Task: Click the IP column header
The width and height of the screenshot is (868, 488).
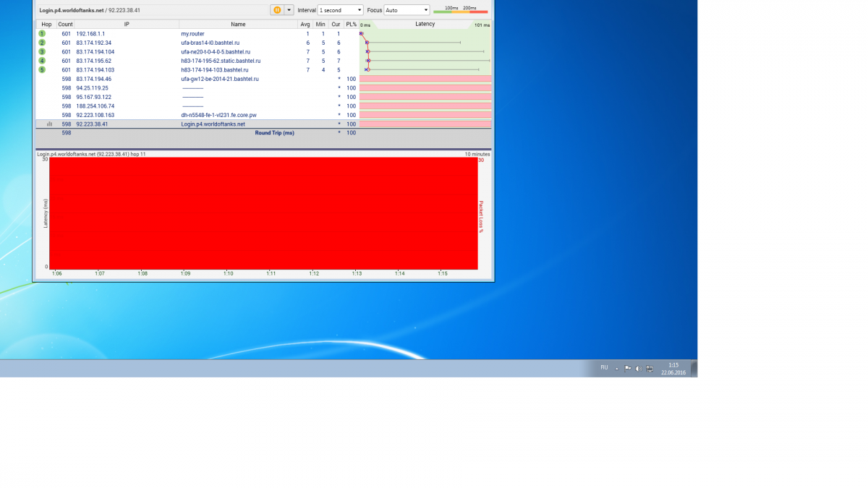Action: (x=127, y=25)
